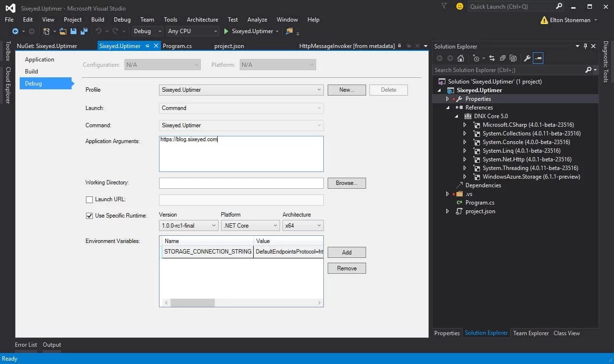Image resolution: width=614 pixels, height=364 pixels.
Task: Click the Pending Changes Filter clock icon
Action: [x=476, y=58]
